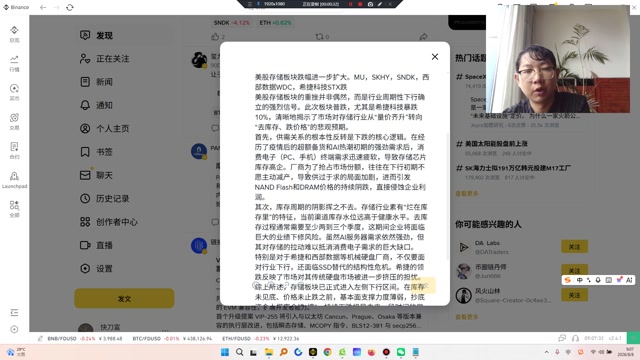This screenshot has width=640, height=360.
Task: Click the pencil icon on the recording toolbar
Action: (380, 4)
